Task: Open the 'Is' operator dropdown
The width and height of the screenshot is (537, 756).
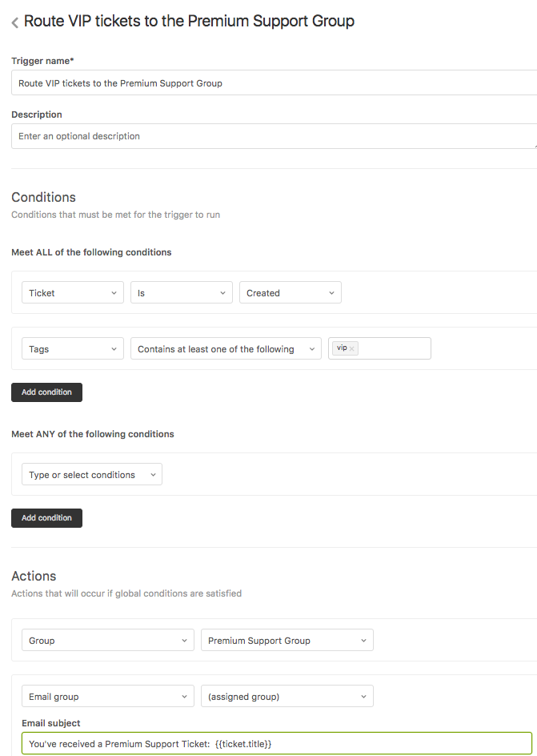Action: [x=182, y=293]
